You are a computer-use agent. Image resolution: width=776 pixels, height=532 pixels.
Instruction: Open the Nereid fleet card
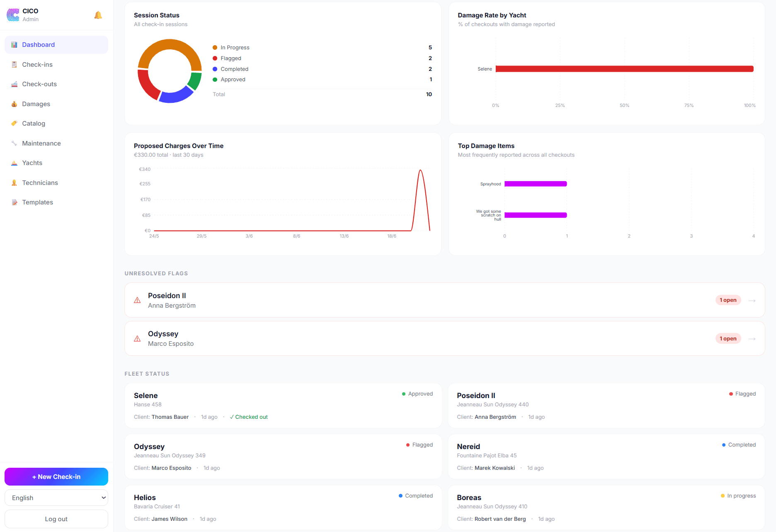pos(606,457)
